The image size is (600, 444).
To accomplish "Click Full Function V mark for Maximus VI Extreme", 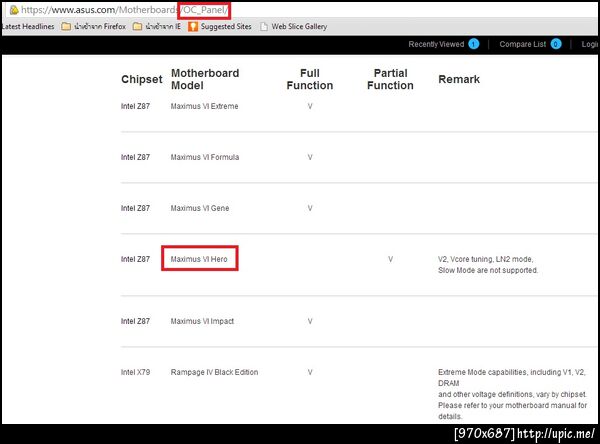I will (310, 106).
